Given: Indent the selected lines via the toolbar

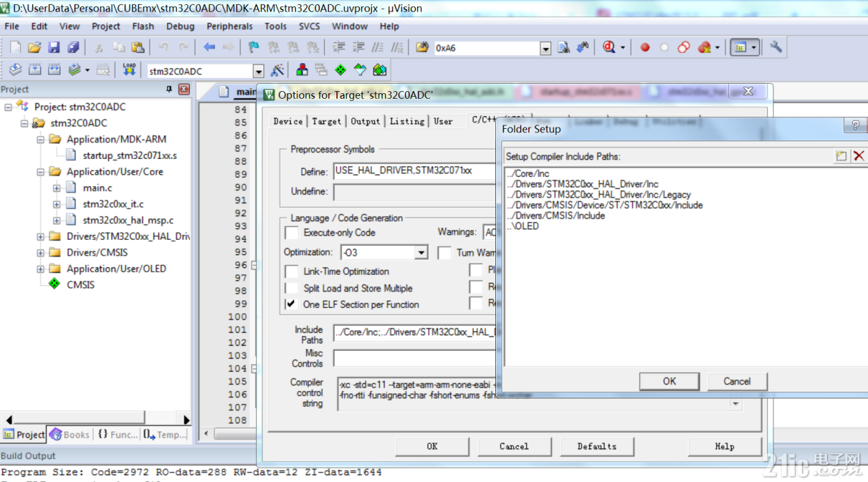Looking at the screenshot, I should pyautogui.click(x=338, y=47).
